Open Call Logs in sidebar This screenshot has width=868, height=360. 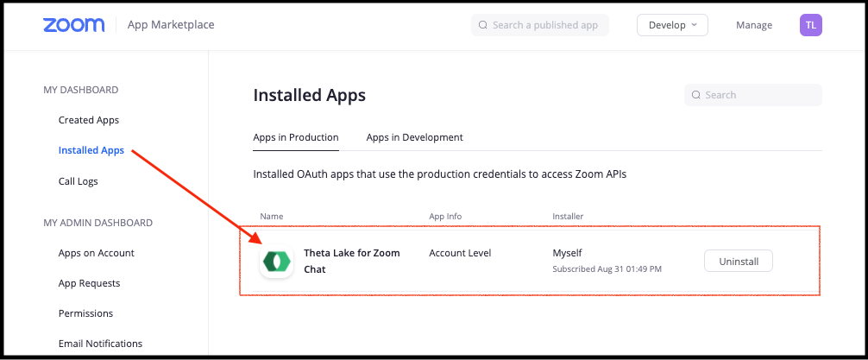[78, 181]
